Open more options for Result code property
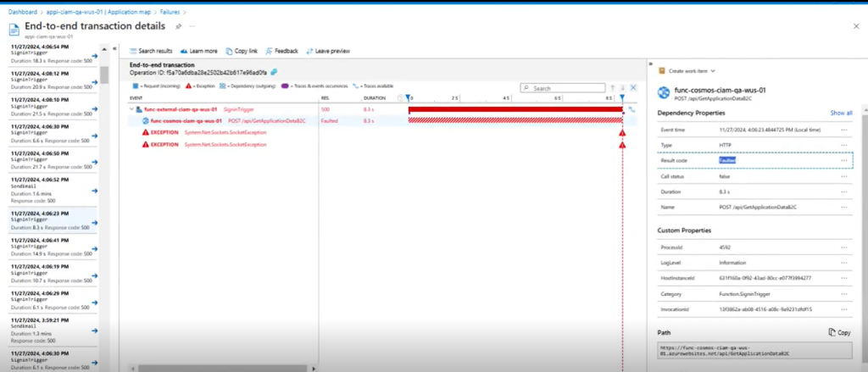Viewport: 868px width, 372px height. [x=843, y=160]
